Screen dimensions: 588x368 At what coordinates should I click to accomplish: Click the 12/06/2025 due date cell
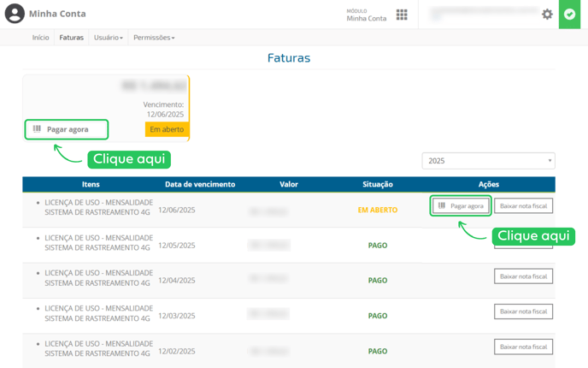pos(177,210)
